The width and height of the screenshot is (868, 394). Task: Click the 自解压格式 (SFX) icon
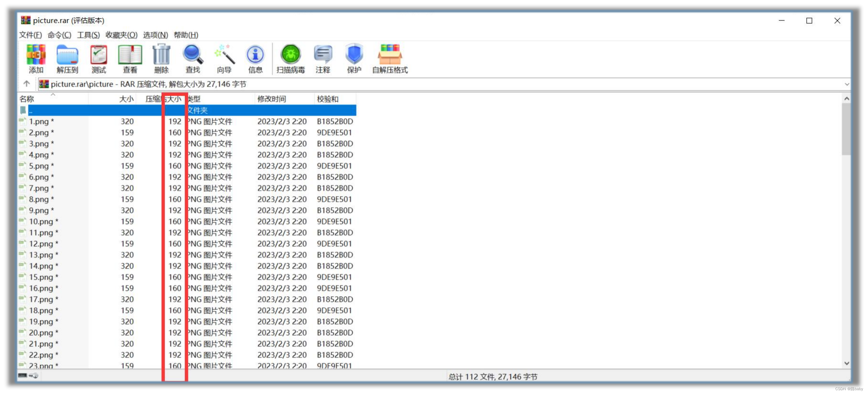[390, 55]
